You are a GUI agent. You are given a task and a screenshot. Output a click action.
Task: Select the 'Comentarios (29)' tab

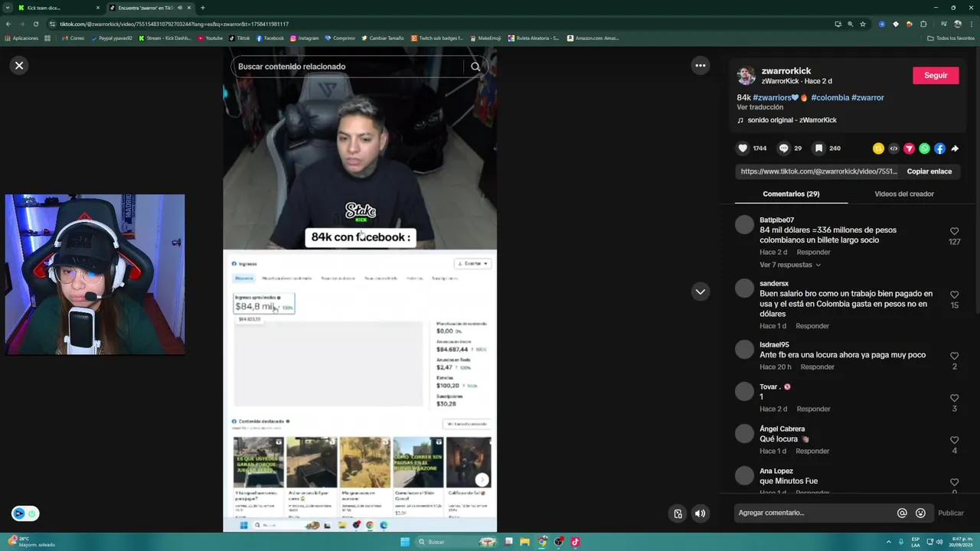pos(791,194)
